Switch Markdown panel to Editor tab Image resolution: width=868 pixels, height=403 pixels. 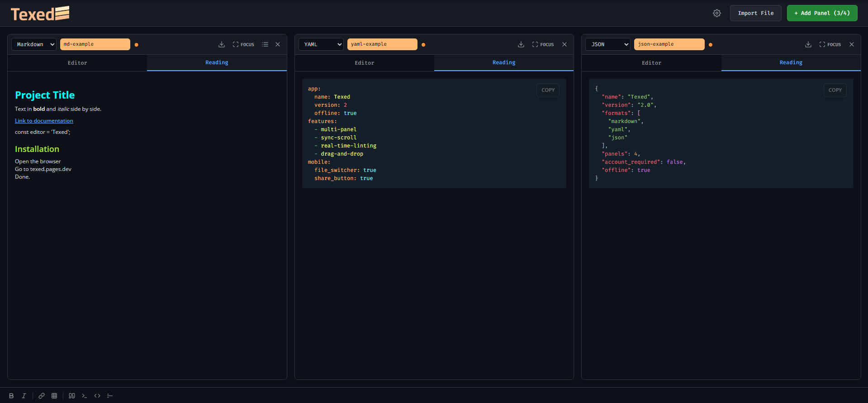coord(77,63)
